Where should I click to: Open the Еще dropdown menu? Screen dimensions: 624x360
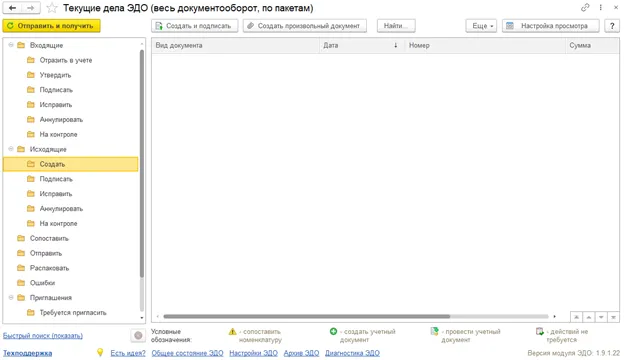(481, 26)
